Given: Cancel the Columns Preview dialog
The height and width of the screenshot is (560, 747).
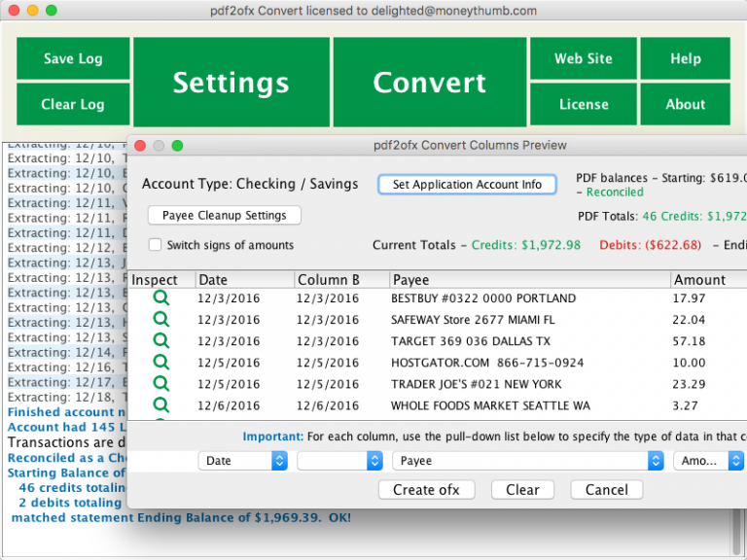Looking at the screenshot, I should [x=607, y=490].
